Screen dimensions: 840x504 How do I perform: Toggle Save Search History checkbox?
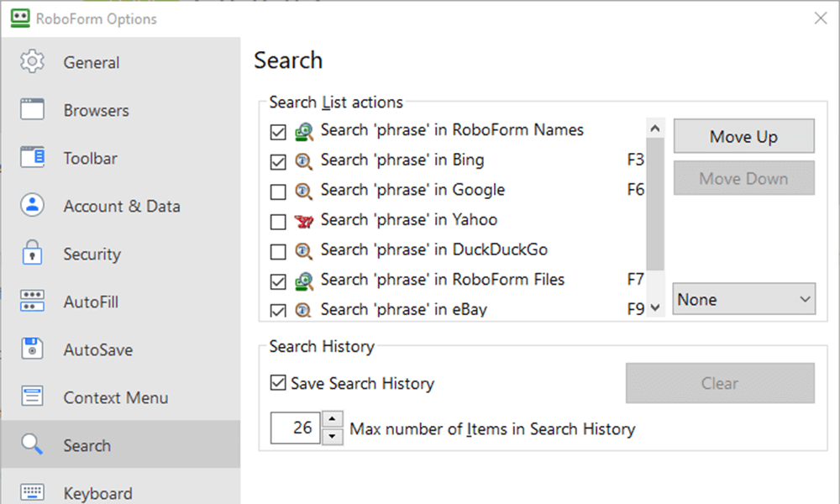(278, 382)
